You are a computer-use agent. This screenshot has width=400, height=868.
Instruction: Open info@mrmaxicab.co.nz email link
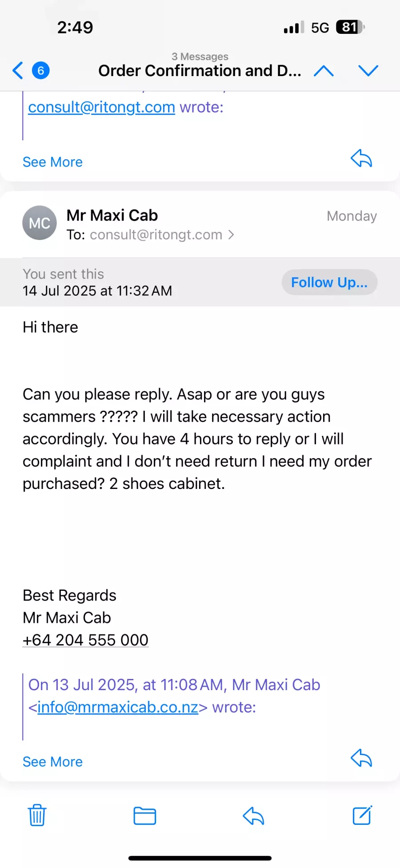click(x=118, y=707)
